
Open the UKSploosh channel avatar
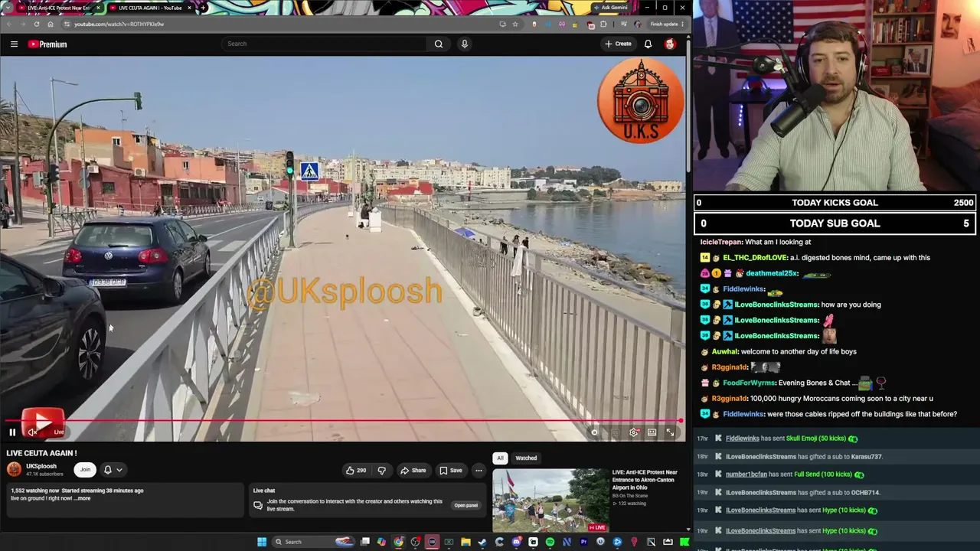14,470
